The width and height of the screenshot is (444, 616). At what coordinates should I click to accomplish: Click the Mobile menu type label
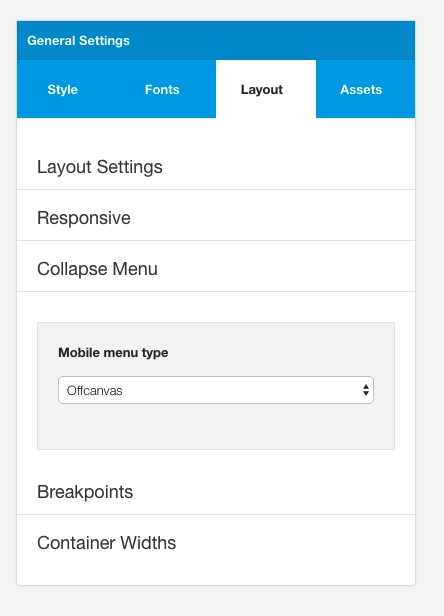tap(113, 352)
